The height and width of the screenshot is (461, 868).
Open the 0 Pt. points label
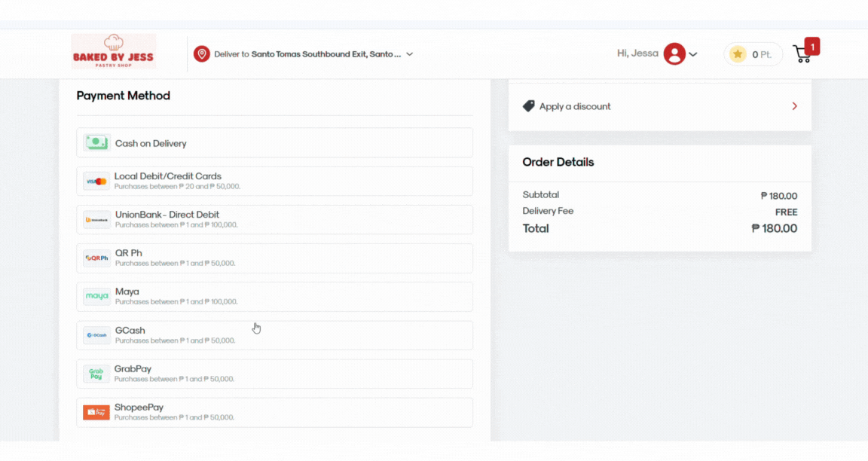(762, 54)
